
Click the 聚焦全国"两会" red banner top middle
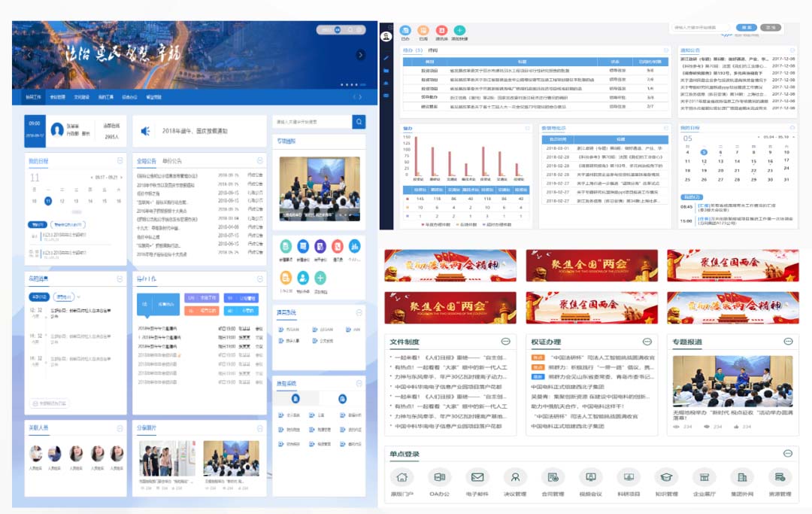[x=592, y=266]
